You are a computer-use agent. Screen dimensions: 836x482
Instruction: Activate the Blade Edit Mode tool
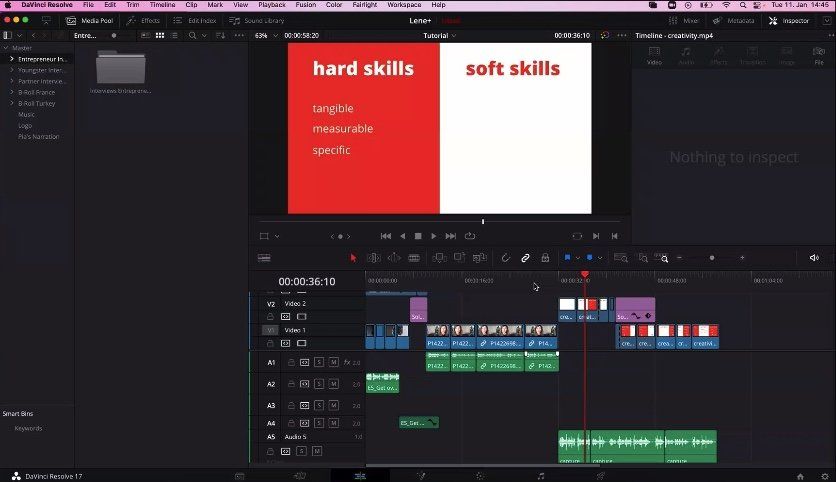[414, 258]
